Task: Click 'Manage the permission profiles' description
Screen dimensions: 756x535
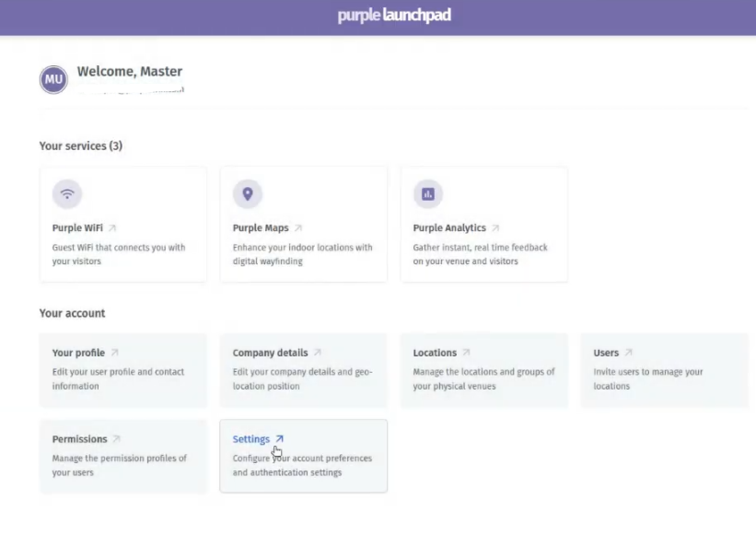Action: pos(119,465)
